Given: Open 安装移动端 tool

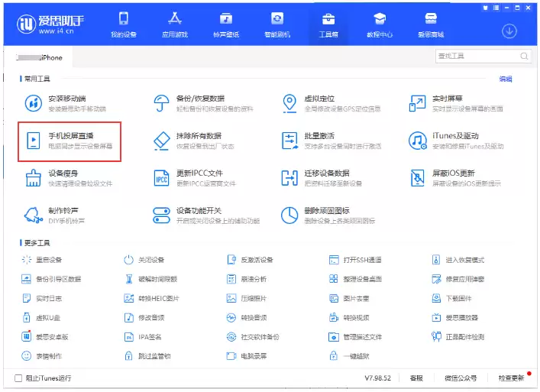Looking at the screenshot, I should coord(66,103).
